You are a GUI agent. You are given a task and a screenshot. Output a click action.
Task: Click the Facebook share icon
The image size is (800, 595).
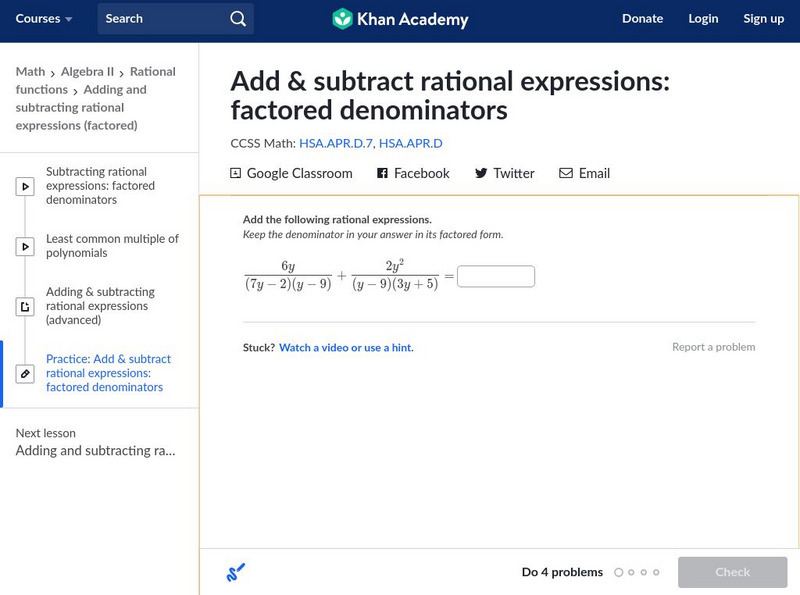tap(382, 173)
